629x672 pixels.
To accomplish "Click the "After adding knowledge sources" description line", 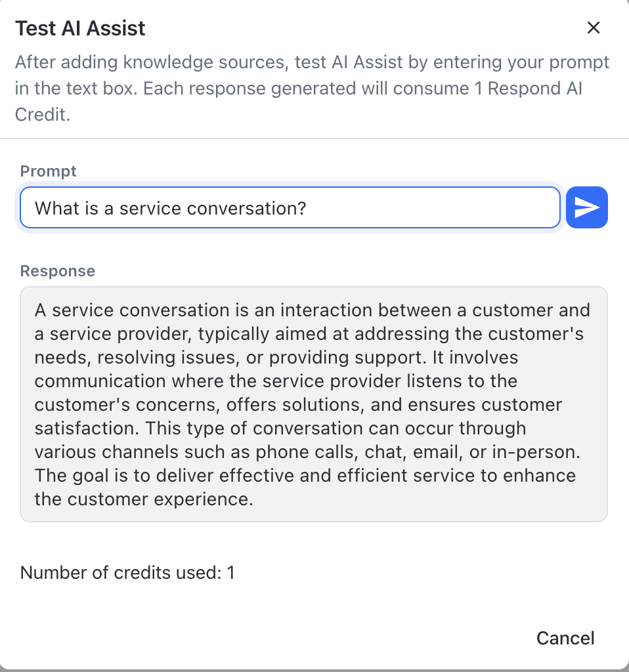I will (x=312, y=63).
